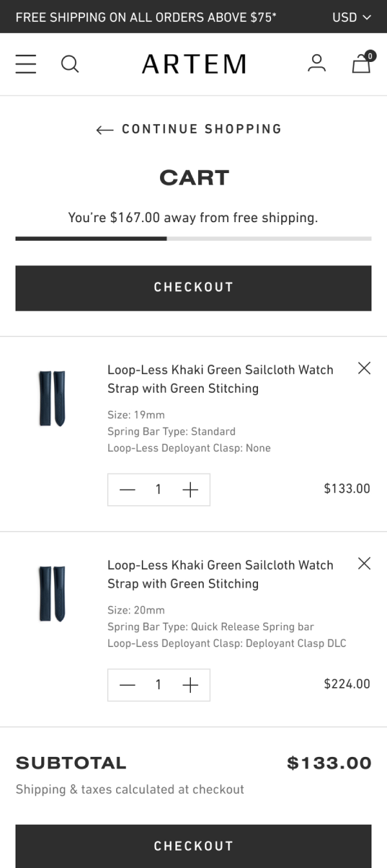
Task: Open the hamburger navigation menu
Action: tap(26, 64)
